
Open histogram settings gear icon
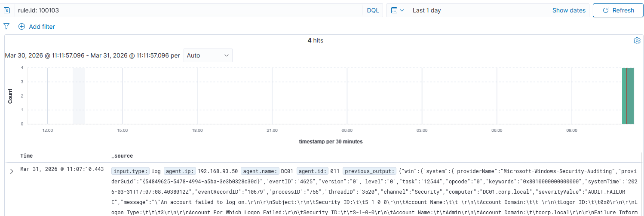tap(637, 41)
